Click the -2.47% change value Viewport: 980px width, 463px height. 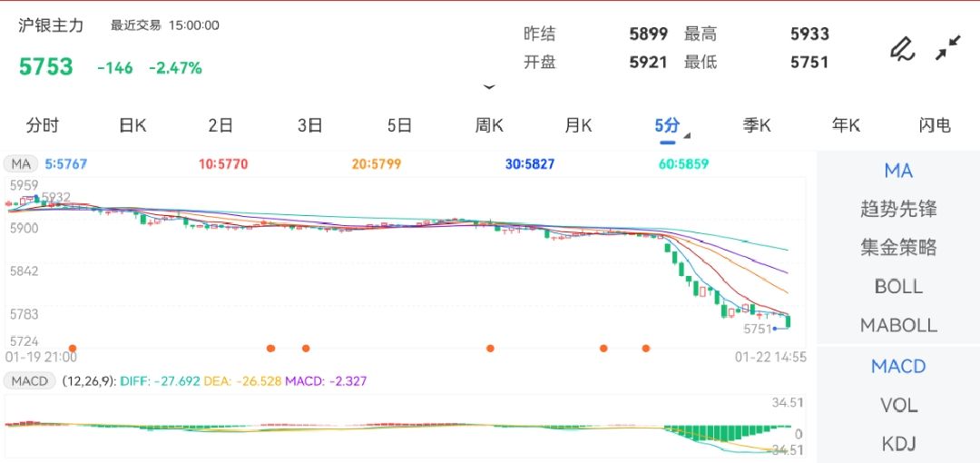(175, 68)
